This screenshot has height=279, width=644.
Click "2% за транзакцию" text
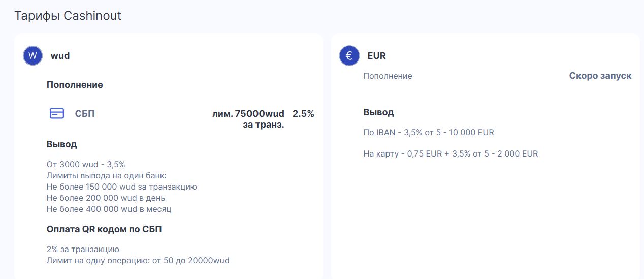(x=83, y=249)
